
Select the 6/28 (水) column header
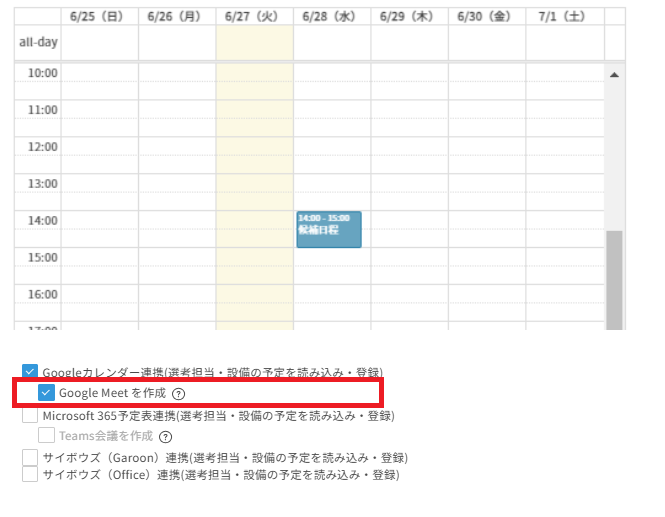click(331, 17)
